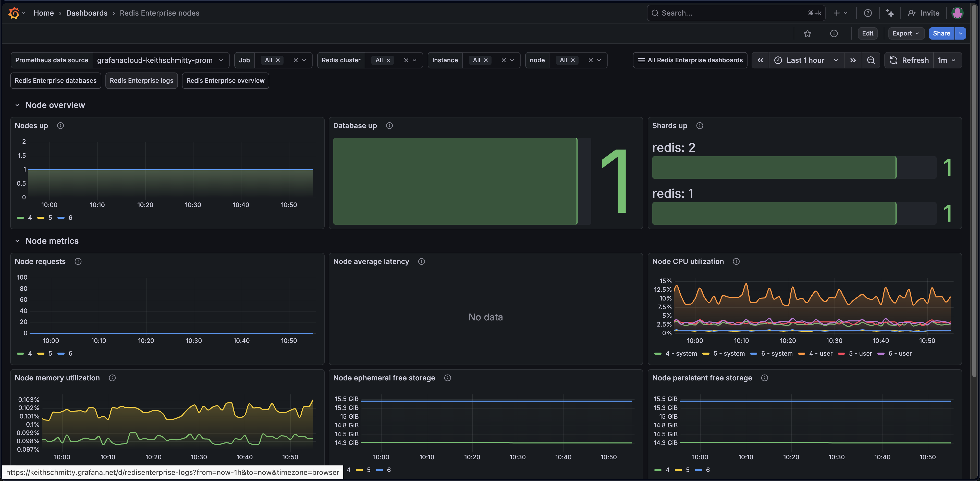Open Share options arrow dropdown
980x481 pixels.
[961, 33]
